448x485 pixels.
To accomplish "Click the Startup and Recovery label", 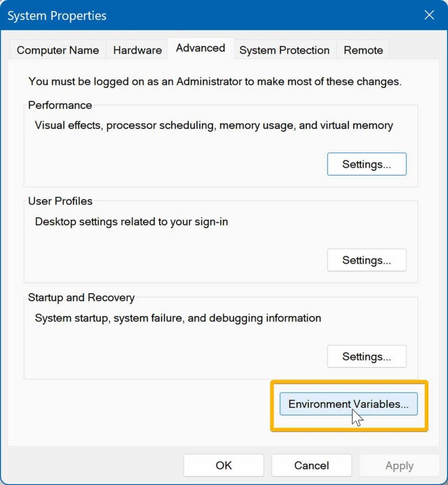I will tap(81, 297).
